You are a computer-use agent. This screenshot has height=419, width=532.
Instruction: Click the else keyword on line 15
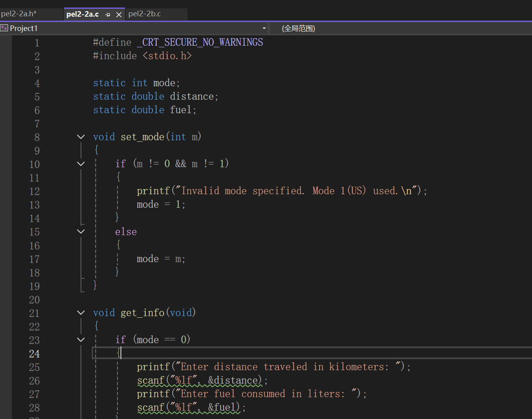tap(126, 232)
